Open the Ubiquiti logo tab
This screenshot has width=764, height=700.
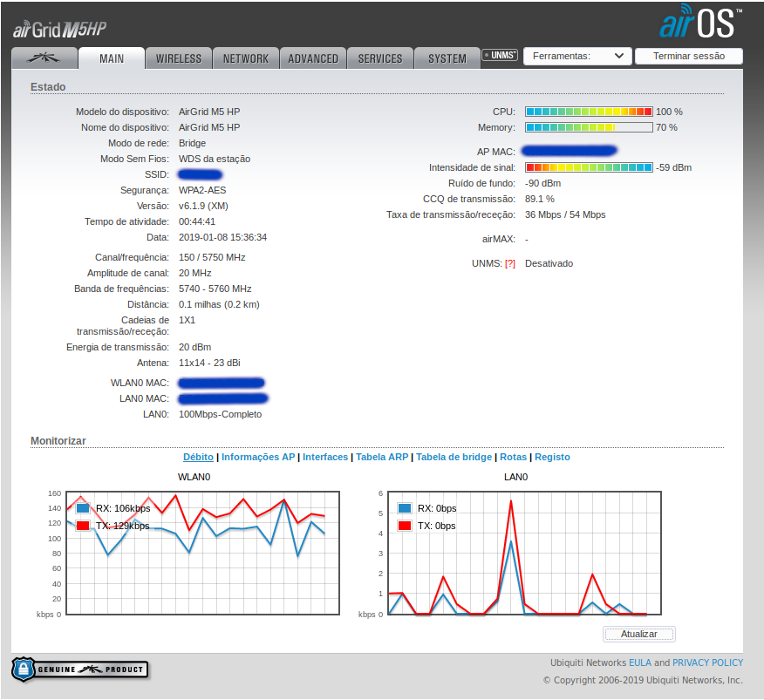(x=44, y=58)
